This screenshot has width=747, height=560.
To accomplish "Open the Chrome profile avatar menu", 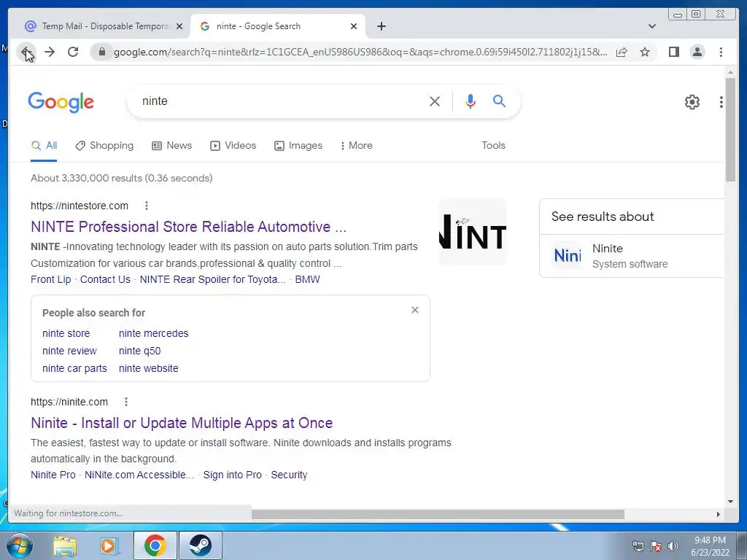I will 697,52.
